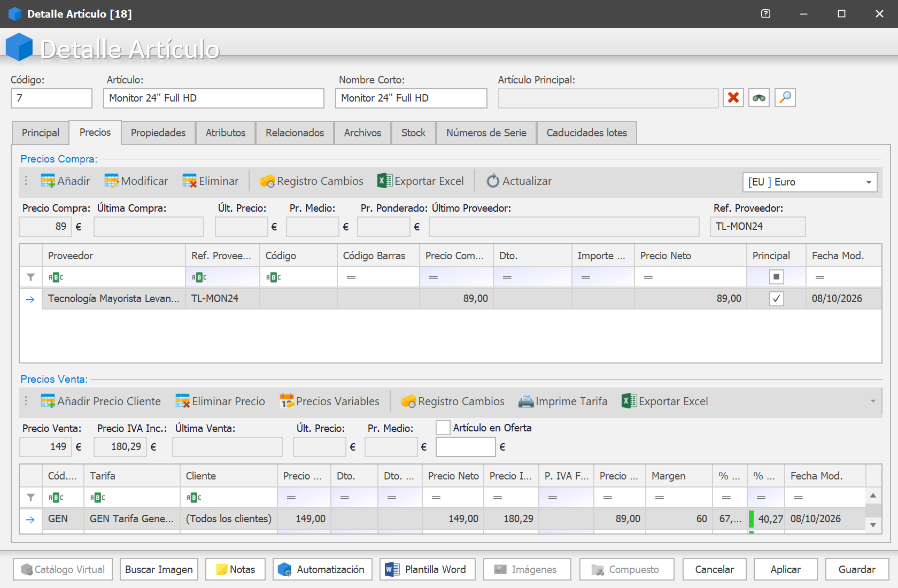The width and height of the screenshot is (898, 588).
Task: Click the Guardar button
Action: tap(857, 569)
